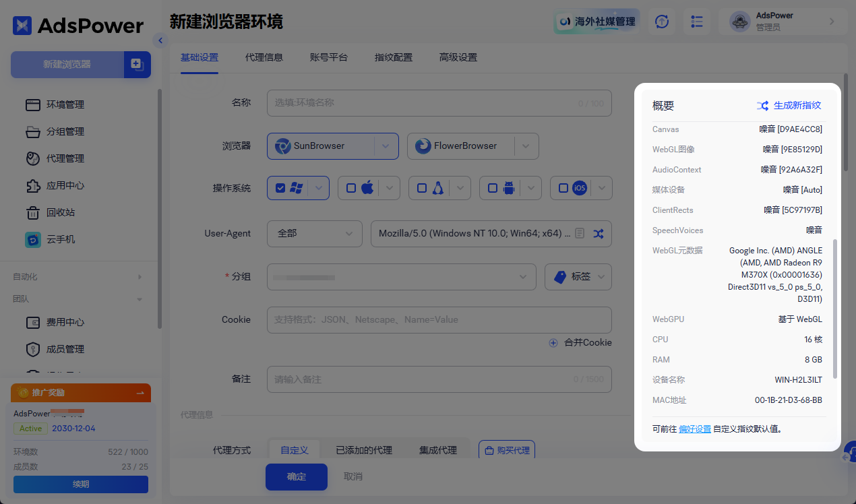Open 成员管理 in the sidebar

pos(65,349)
